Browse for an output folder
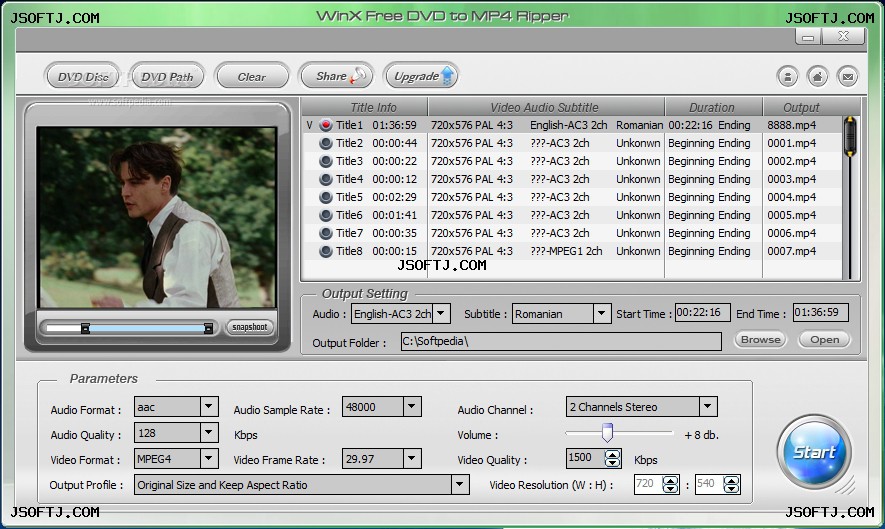885x529 pixels. (x=760, y=339)
